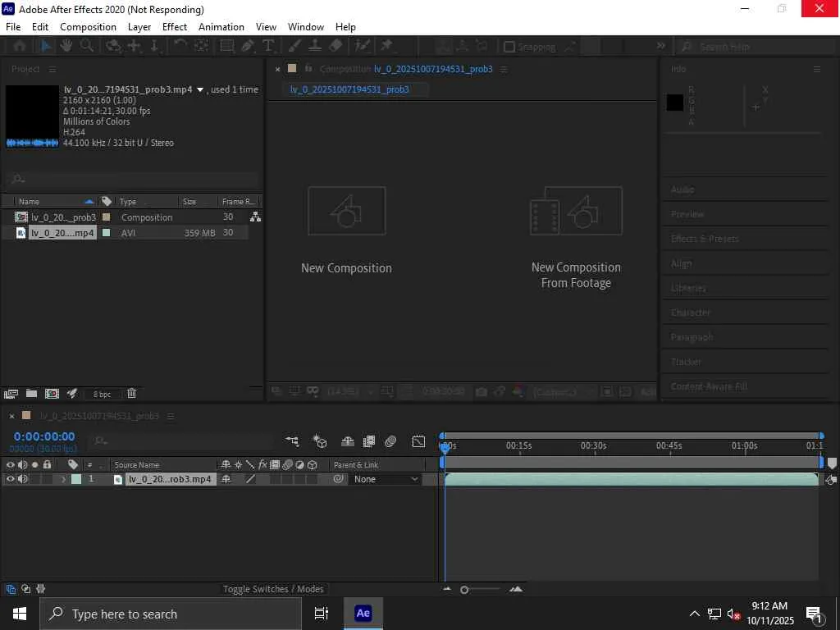Select the Roto Brush tool

pyautogui.click(x=363, y=47)
